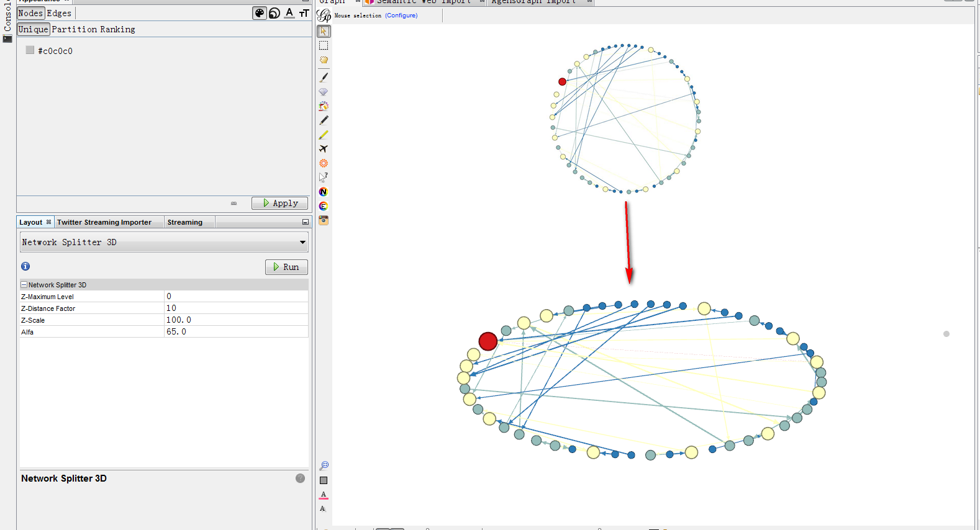Click the rainbow N node color icon
The height and width of the screenshot is (530, 980).
[323, 192]
